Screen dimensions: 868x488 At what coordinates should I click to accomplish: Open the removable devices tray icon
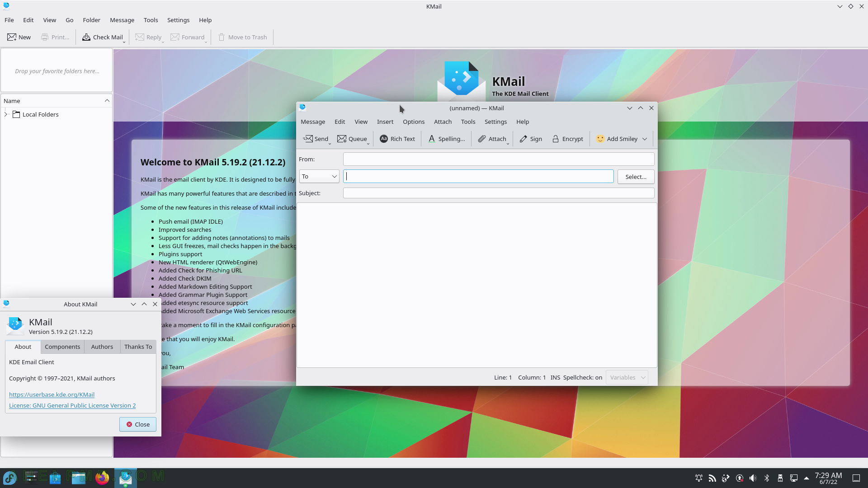click(780, 478)
